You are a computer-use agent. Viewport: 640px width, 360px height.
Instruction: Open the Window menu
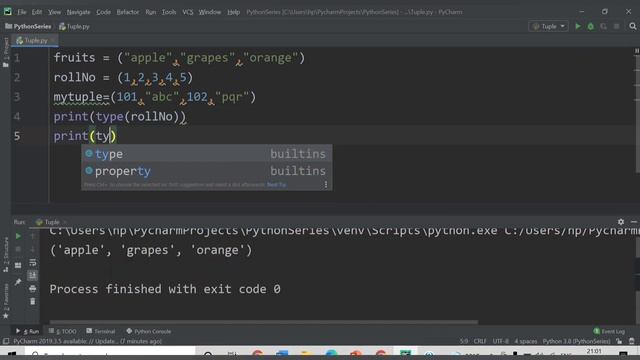tap(210, 12)
